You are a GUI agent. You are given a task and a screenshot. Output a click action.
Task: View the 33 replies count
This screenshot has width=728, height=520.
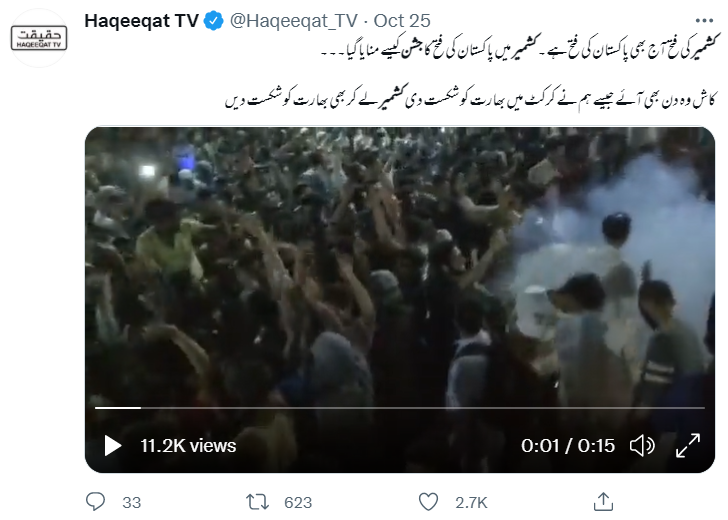click(x=131, y=502)
